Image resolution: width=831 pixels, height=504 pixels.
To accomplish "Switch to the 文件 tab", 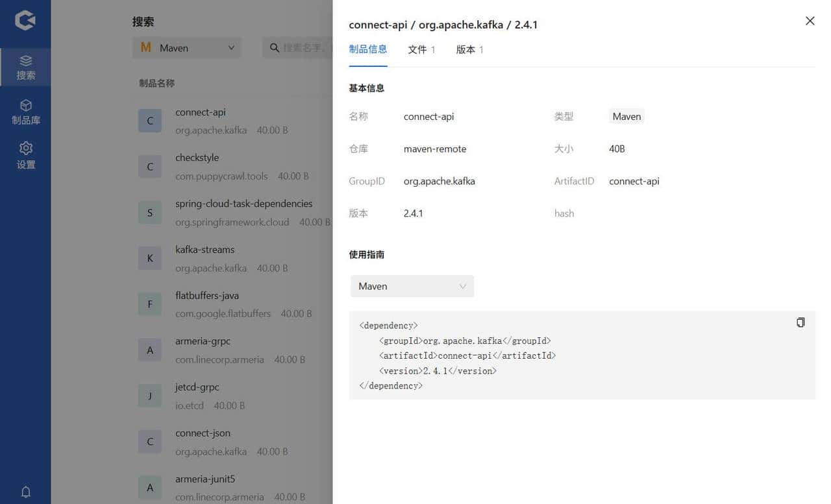I will [x=421, y=49].
